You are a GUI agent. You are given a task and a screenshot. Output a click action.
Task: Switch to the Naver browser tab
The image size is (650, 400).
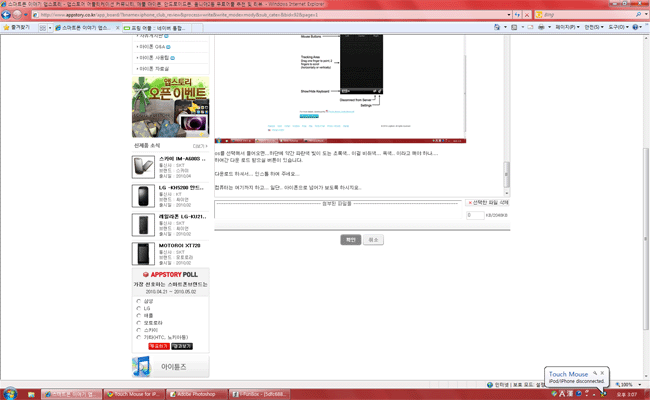coord(157,28)
